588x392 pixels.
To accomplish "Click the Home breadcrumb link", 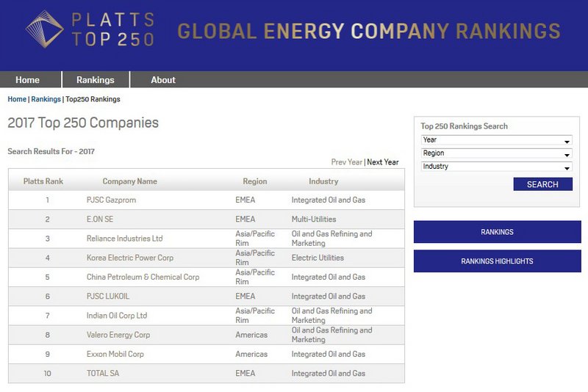I will (x=17, y=99).
